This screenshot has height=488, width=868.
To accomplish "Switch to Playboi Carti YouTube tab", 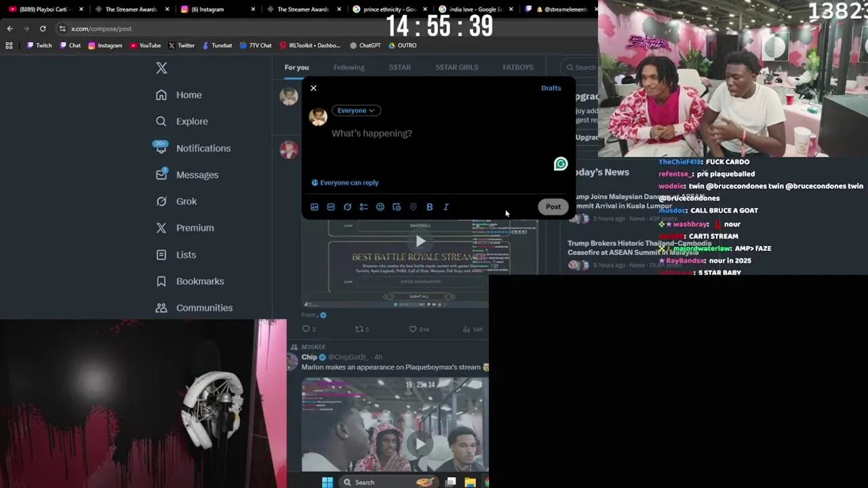I will [x=44, y=9].
